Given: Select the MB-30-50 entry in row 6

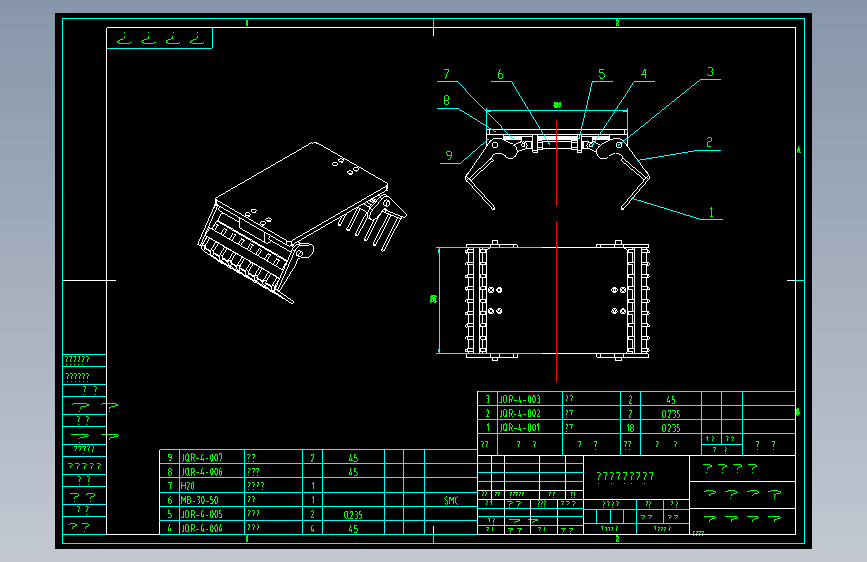Looking at the screenshot, I should point(200,500).
